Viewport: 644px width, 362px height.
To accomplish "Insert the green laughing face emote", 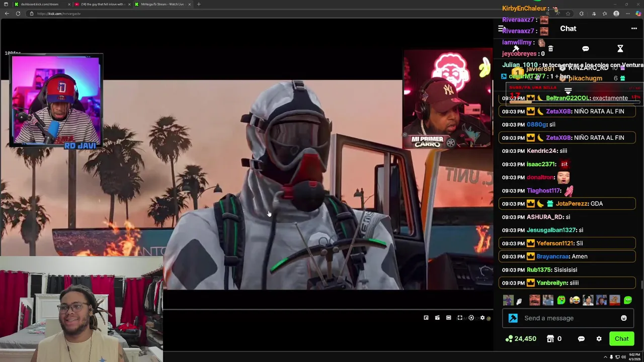I will tap(628, 300).
